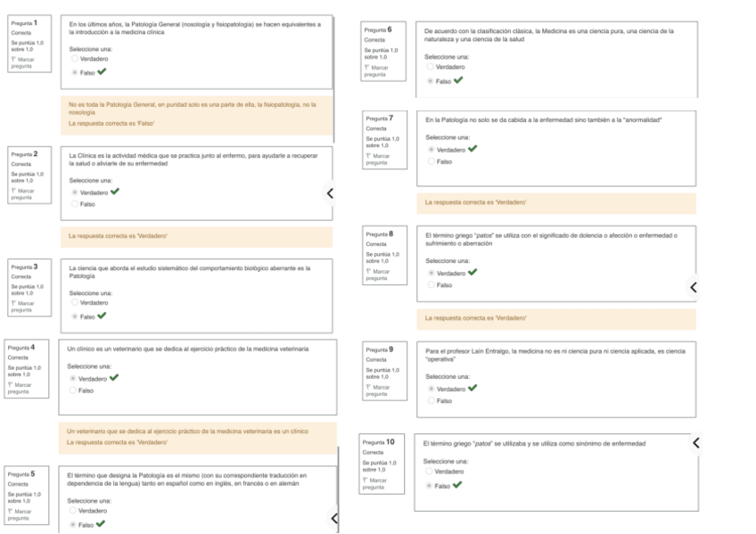This screenshot has height=534, width=756.
Task: Choose Verdadero in Pregunta 3
Action: pyautogui.click(x=74, y=303)
